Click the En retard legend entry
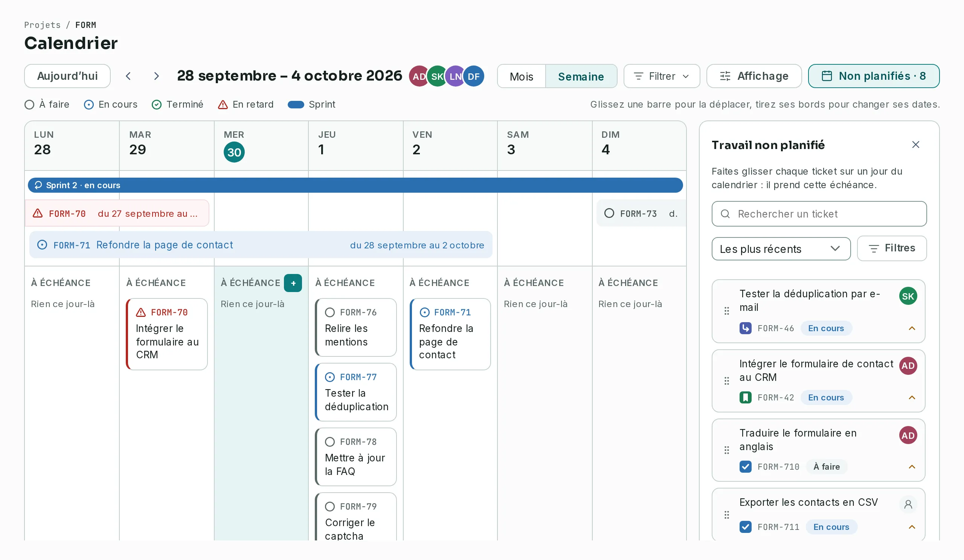964x560 pixels. pos(246,104)
